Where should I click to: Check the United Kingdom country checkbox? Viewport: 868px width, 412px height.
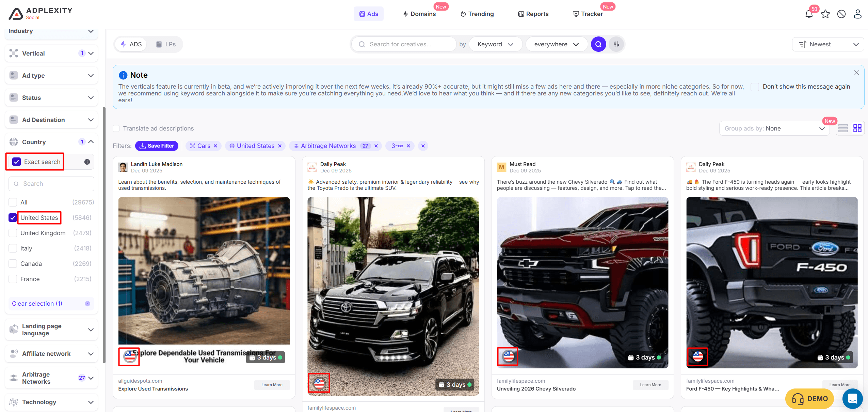pyautogui.click(x=13, y=233)
